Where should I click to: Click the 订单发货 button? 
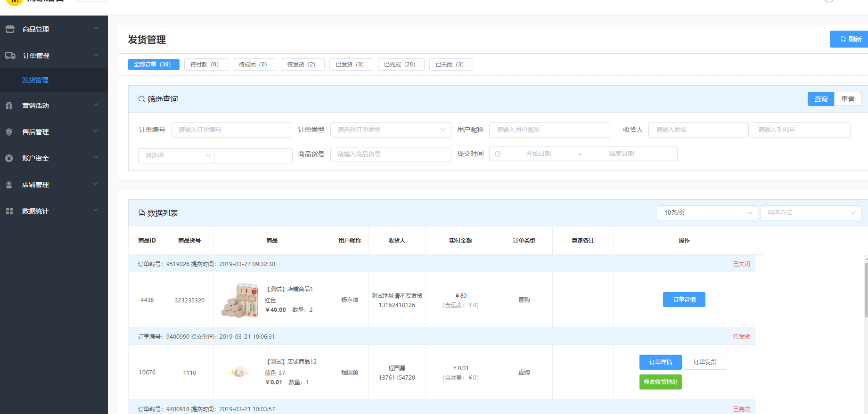click(705, 362)
